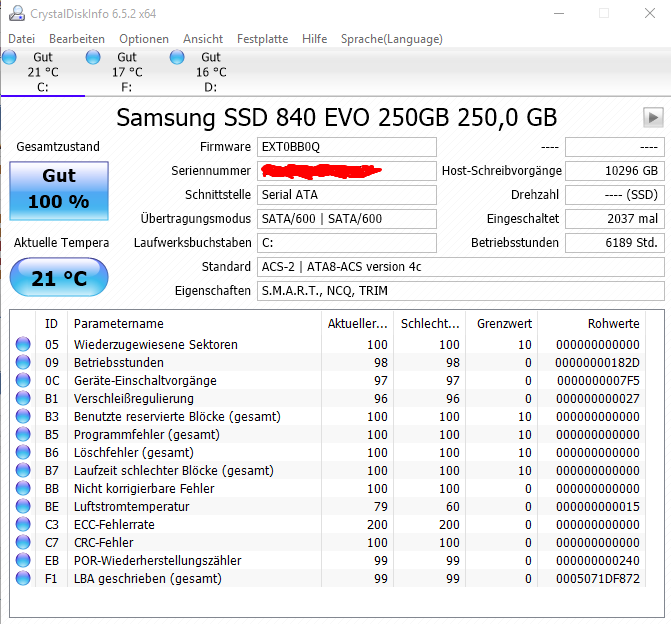Click the Parametername column header
The width and height of the screenshot is (671, 624).
click(x=194, y=324)
